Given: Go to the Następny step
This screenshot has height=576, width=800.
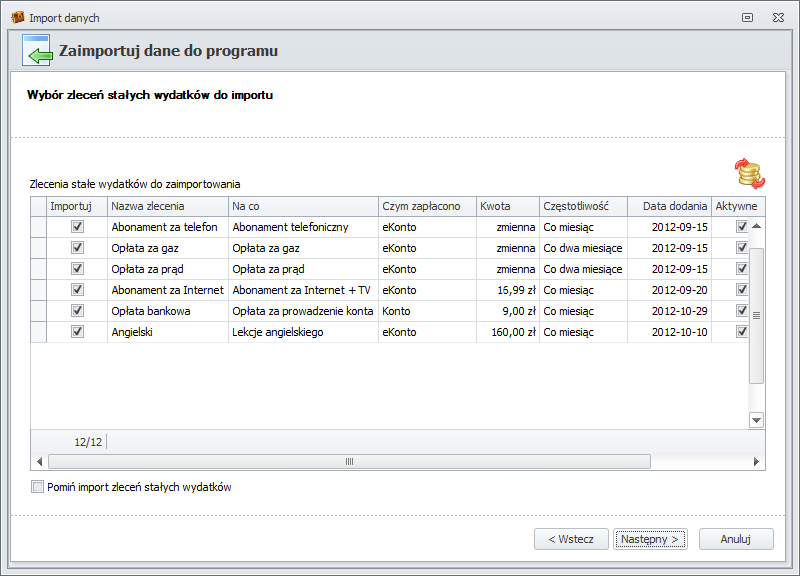Looking at the screenshot, I should (x=650, y=539).
